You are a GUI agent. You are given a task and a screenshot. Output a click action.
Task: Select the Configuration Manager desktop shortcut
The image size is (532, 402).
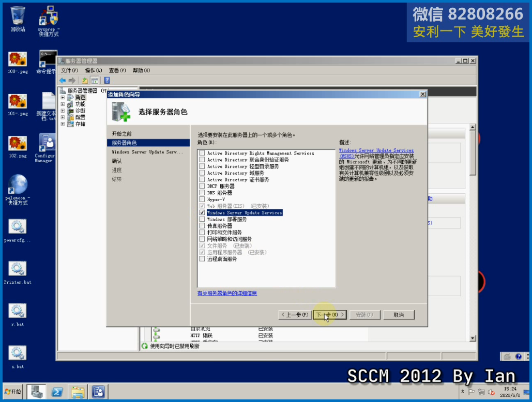click(x=45, y=148)
